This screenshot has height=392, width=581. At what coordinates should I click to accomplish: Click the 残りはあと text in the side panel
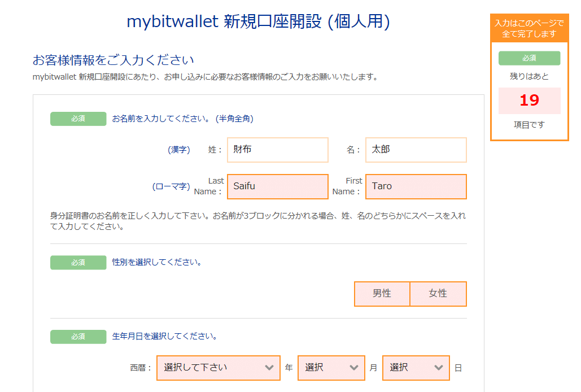529,76
